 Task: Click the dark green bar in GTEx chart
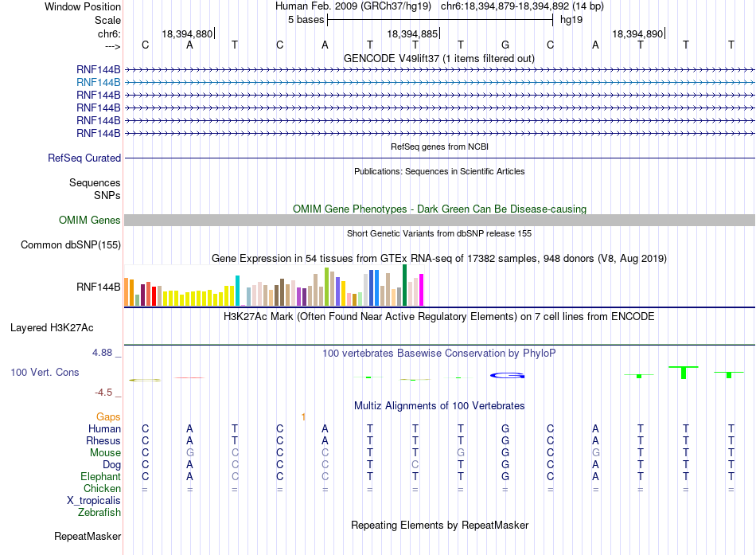(x=404, y=285)
